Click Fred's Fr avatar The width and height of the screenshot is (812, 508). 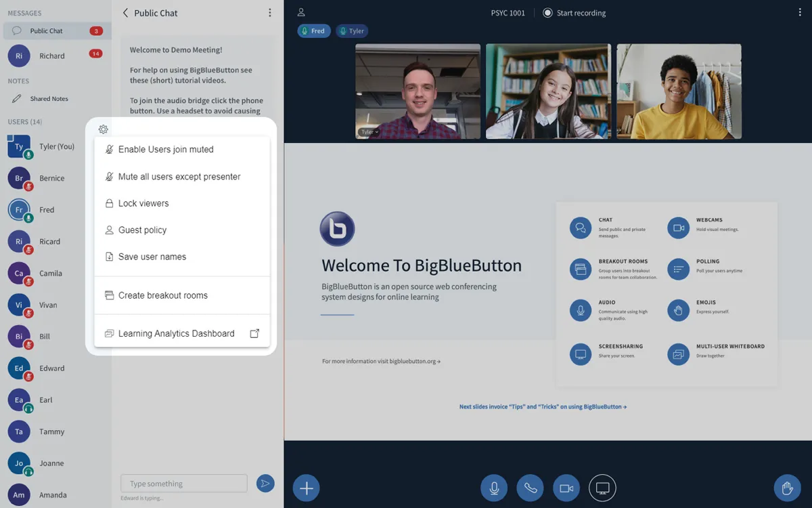point(19,210)
